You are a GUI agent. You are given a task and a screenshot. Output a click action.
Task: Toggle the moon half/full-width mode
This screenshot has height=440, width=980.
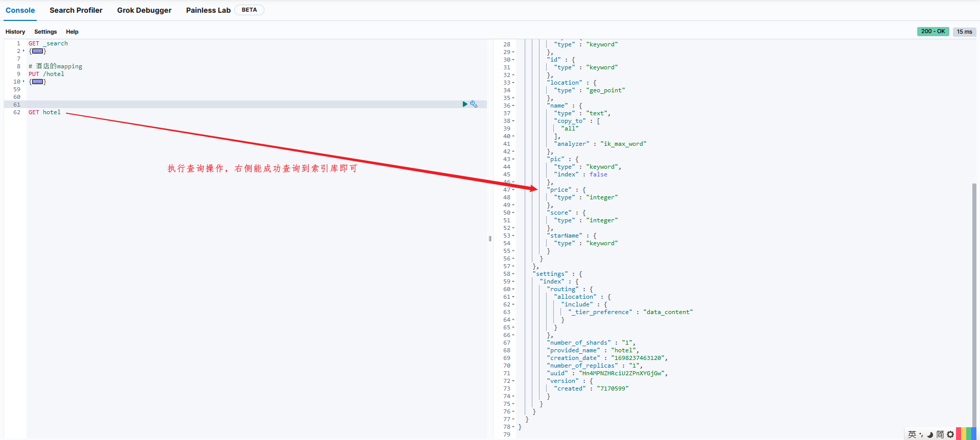point(930,434)
